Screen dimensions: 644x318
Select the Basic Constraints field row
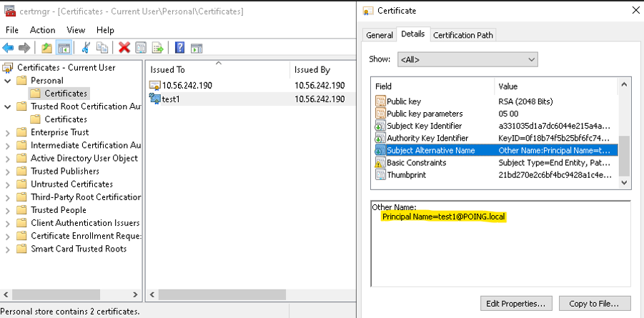coord(495,163)
